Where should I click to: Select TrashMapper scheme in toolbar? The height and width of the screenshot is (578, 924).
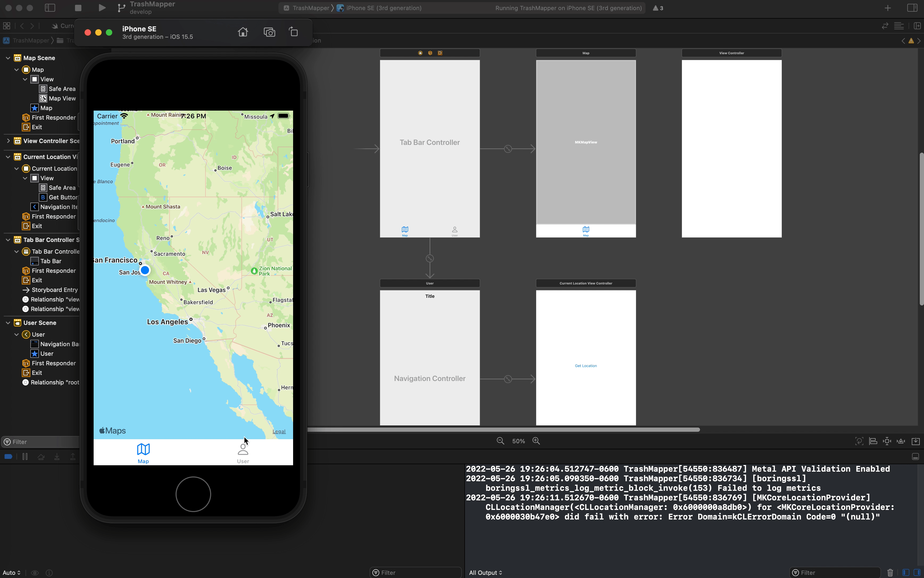[307, 8]
